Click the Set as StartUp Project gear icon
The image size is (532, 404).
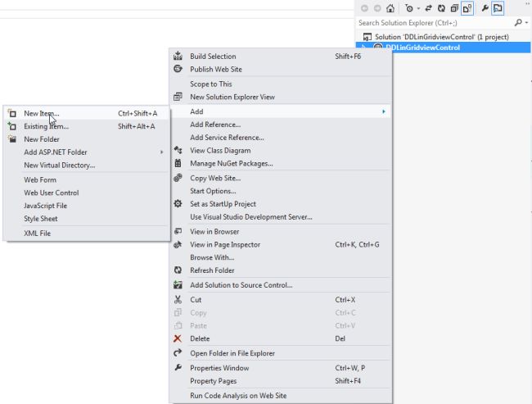tap(178, 203)
